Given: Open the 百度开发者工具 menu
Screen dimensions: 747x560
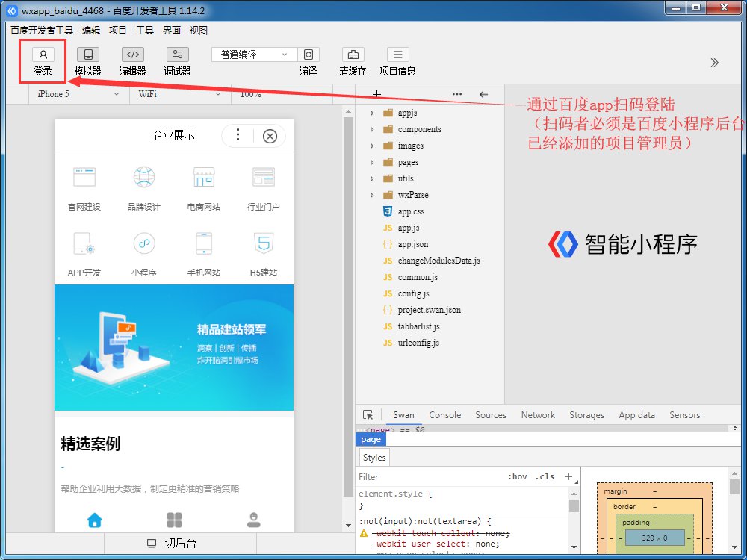Looking at the screenshot, I should 42,31.
